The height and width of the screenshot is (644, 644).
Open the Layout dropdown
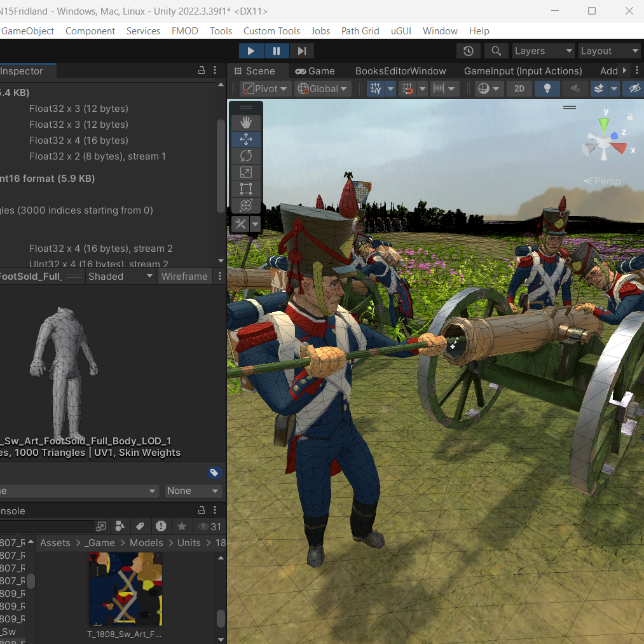(610, 51)
